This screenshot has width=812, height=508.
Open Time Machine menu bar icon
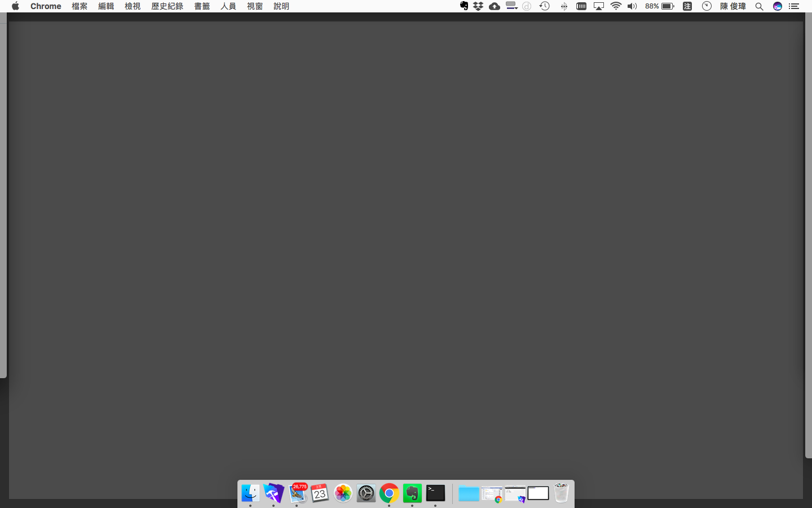coord(544,6)
